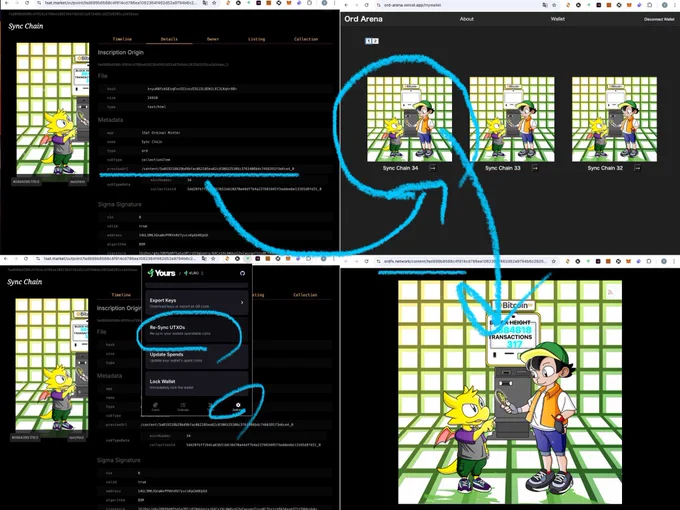Click Update Spends in Yours wallet

point(197,357)
